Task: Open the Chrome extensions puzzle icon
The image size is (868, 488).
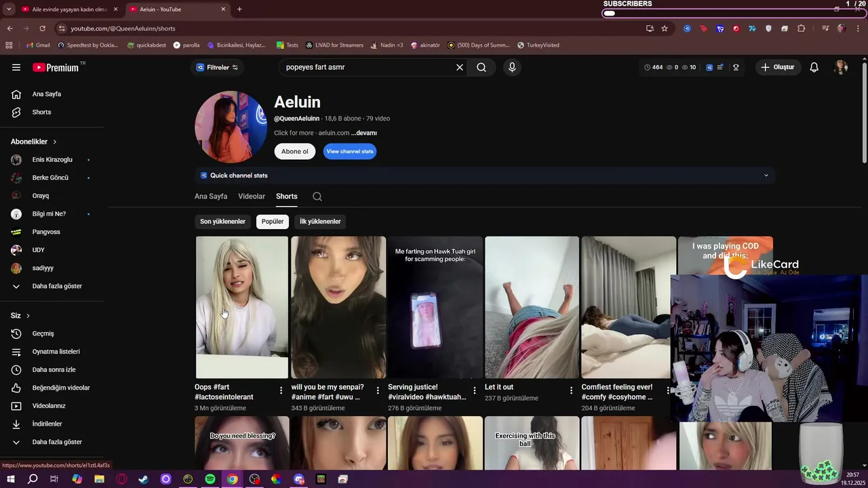Action: point(802,28)
